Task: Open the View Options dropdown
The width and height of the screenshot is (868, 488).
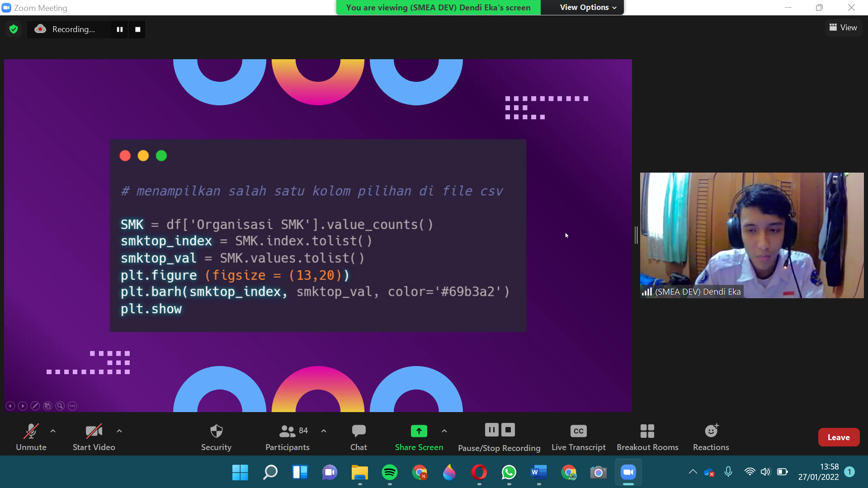Action: (x=585, y=7)
